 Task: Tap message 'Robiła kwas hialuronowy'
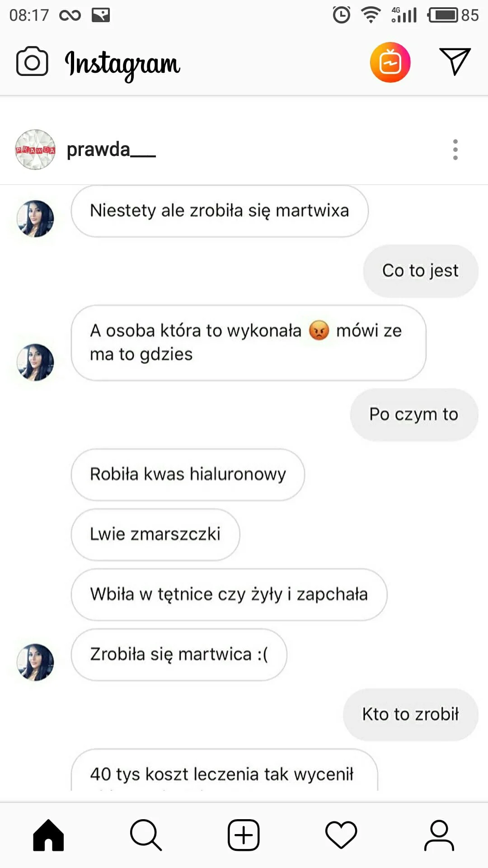(x=188, y=475)
